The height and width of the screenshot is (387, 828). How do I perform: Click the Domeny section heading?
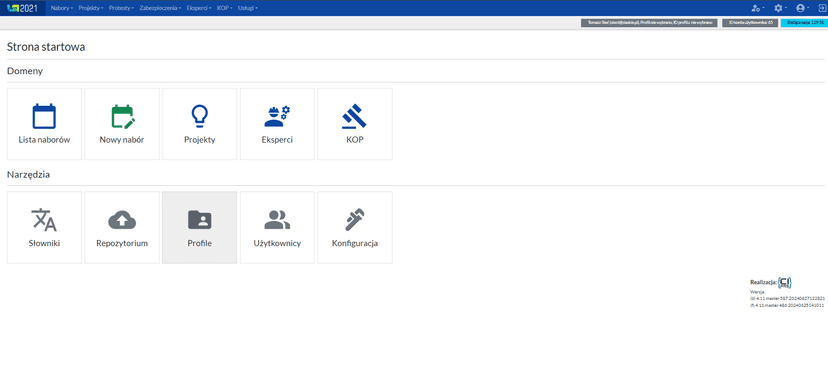25,71
